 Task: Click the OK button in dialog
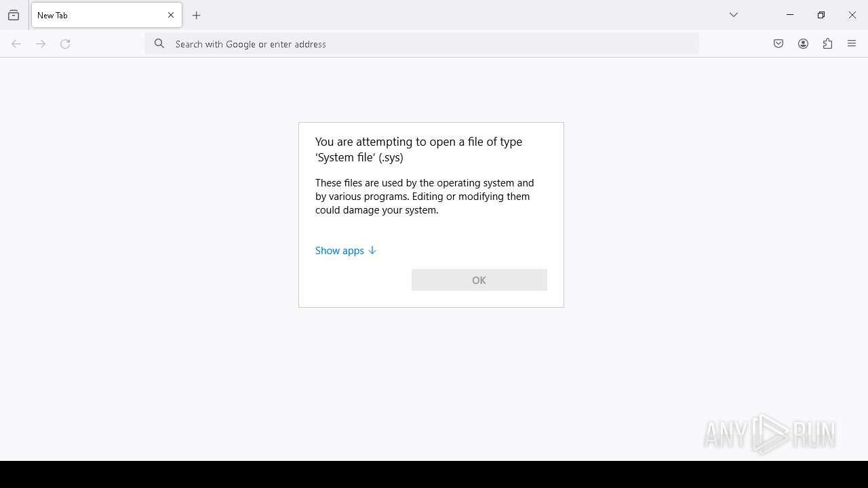pos(479,280)
